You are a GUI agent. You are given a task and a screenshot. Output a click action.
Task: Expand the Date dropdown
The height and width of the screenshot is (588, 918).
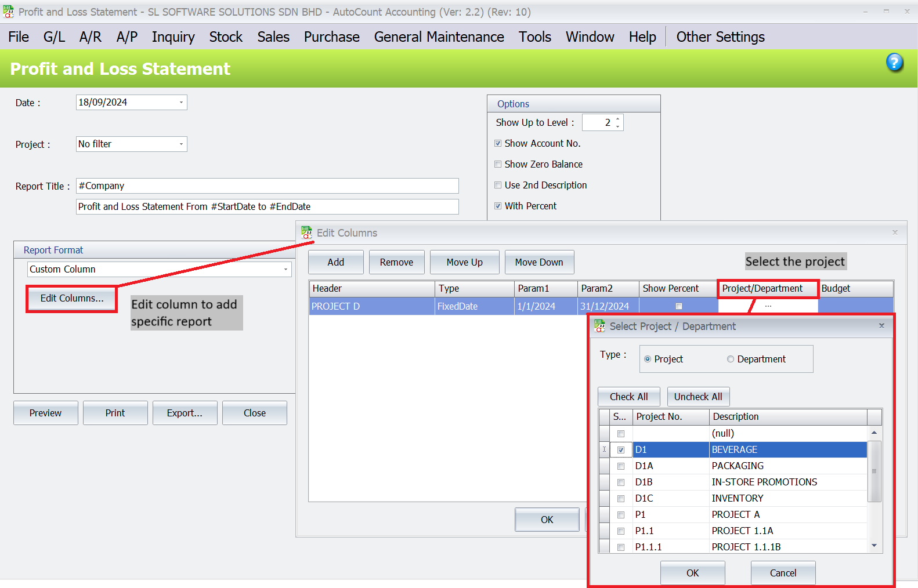coord(181,103)
